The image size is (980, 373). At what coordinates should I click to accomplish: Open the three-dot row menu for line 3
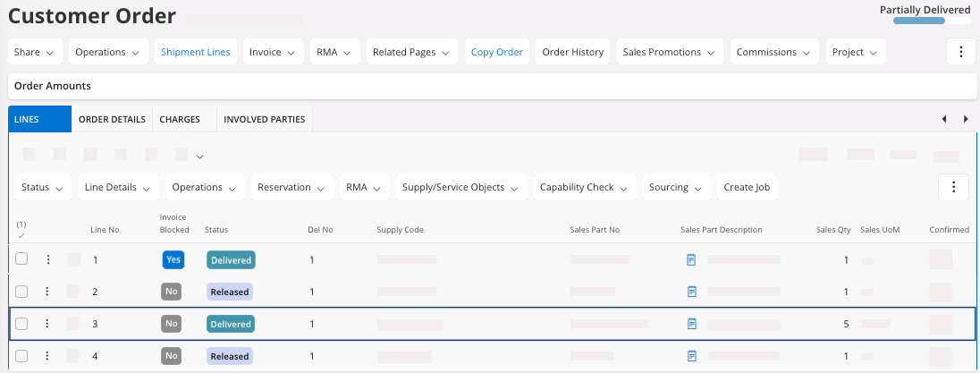coord(48,324)
